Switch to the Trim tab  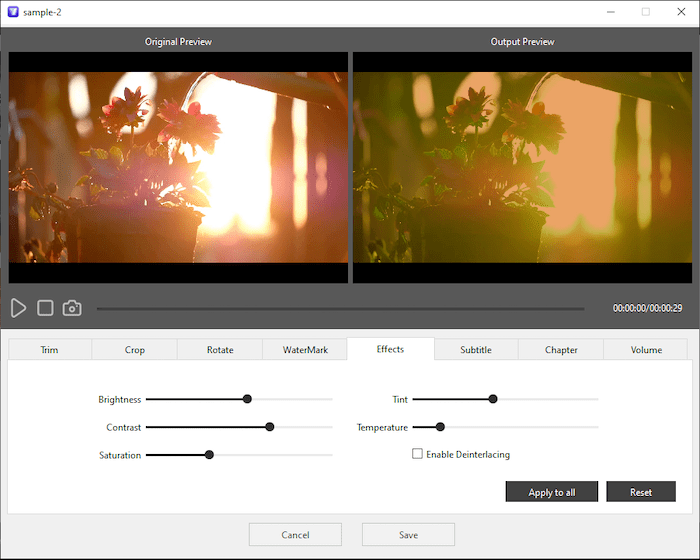tap(50, 350)
